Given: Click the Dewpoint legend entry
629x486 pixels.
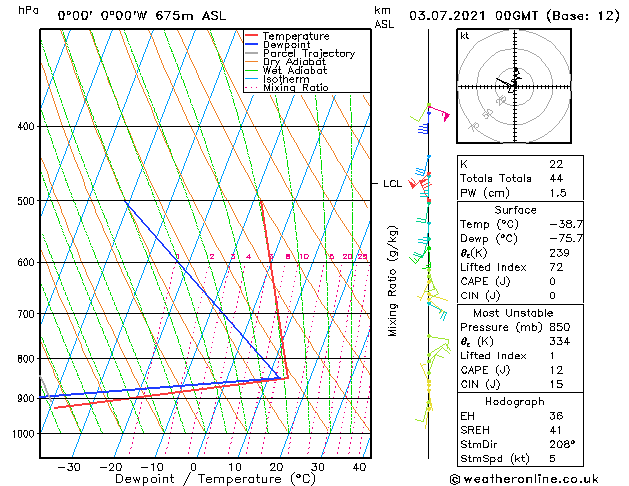Looking at the screenshot, I should click(x=278, y=45).
